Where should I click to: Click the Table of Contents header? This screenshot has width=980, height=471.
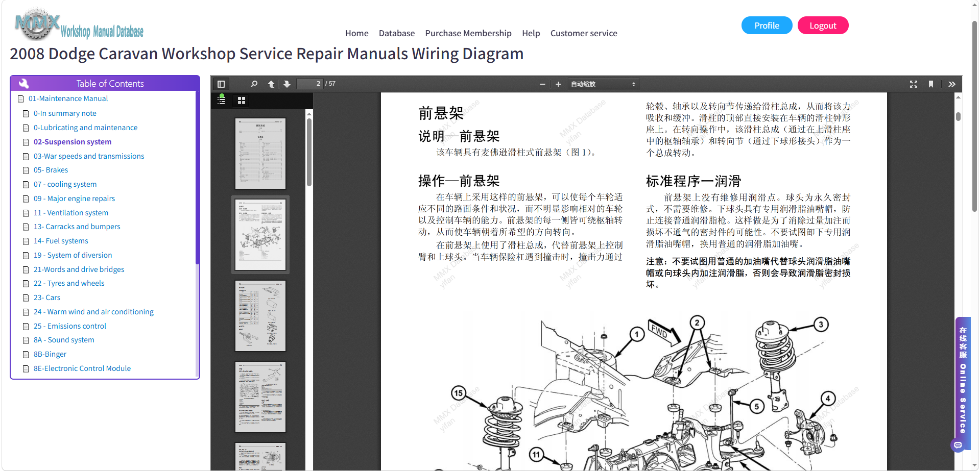pyautogui.click(x=105, y=83)
